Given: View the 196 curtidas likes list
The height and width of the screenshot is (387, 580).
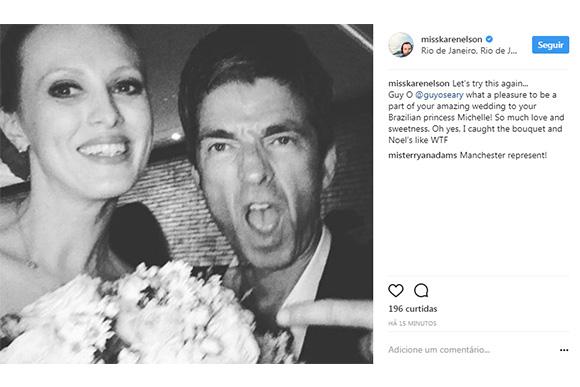Looking at the screenshot, I should 412,309.
